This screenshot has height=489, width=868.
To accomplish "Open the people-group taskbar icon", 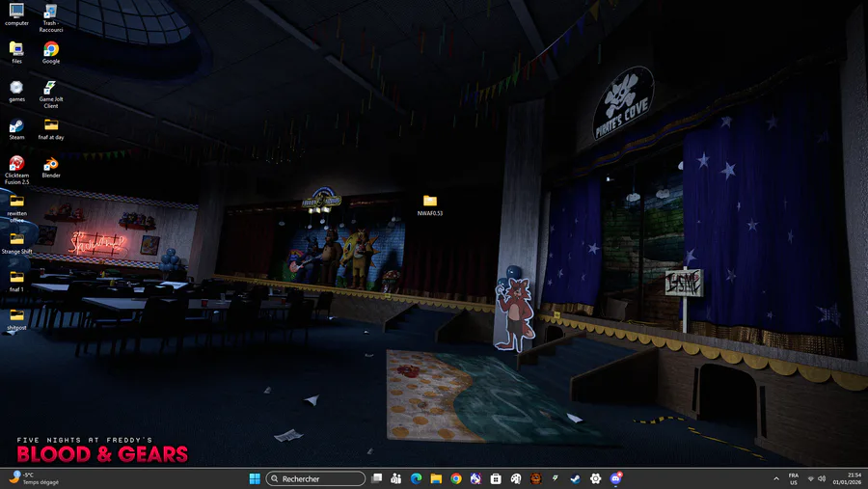I will click(396, 478).
